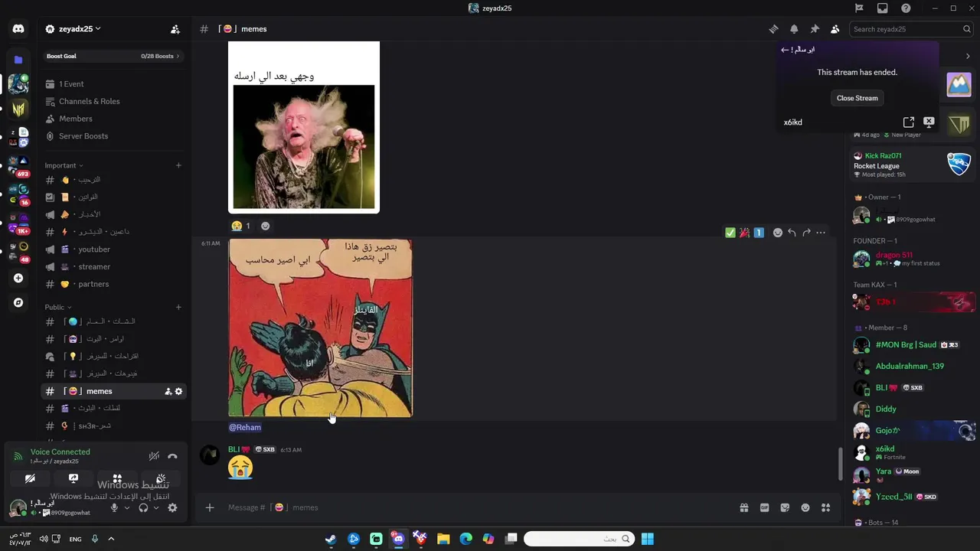Open channel notification settings bell
This screenshot has height=551, width=980.
pos(794,29)
